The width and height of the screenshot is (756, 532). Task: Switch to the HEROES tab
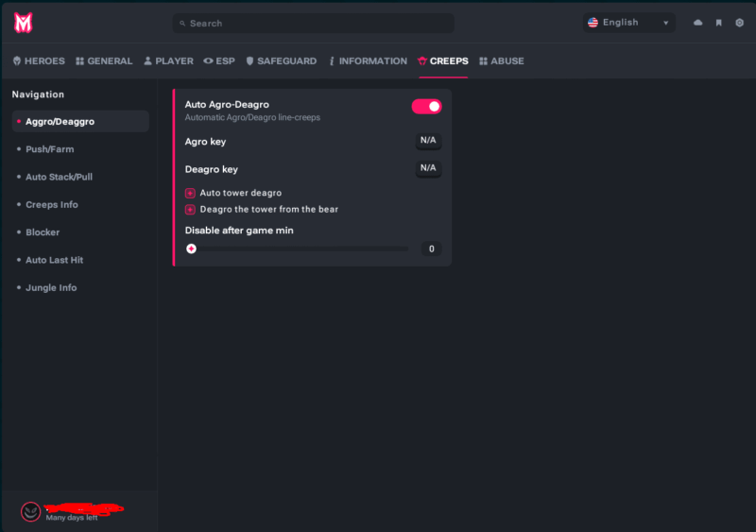(x=39, y=60)
